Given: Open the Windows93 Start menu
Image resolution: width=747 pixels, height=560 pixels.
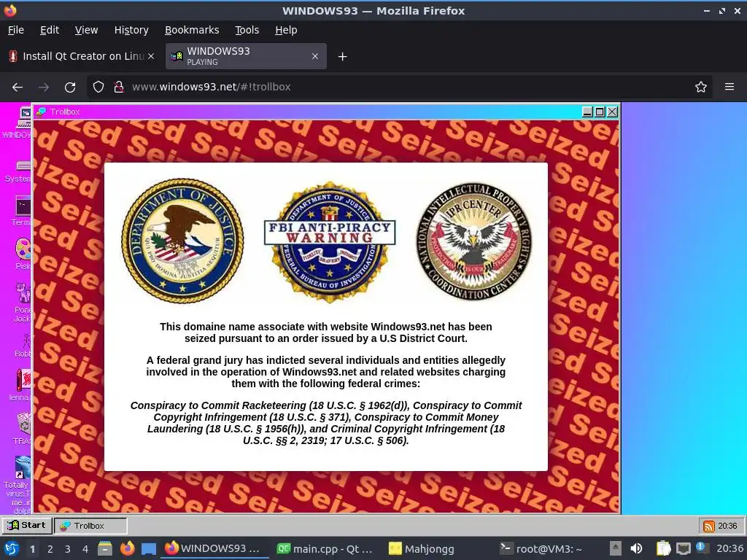Looking at the screenshot, I should (x=27, y=525).
